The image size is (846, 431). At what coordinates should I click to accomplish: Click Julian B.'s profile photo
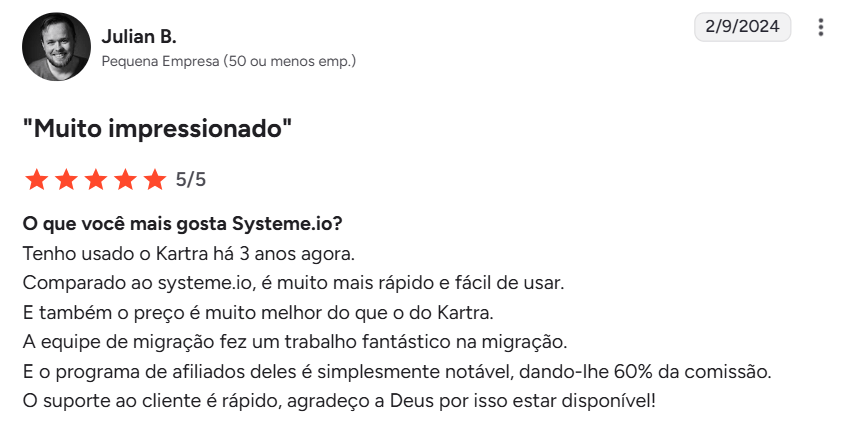pos(56,47)
